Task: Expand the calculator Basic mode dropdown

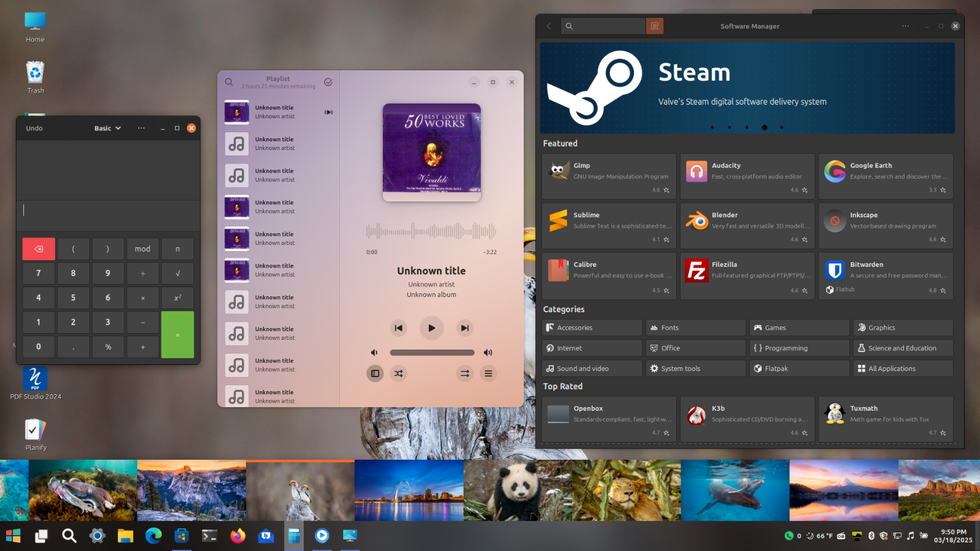Action: (x=108, y=129)
